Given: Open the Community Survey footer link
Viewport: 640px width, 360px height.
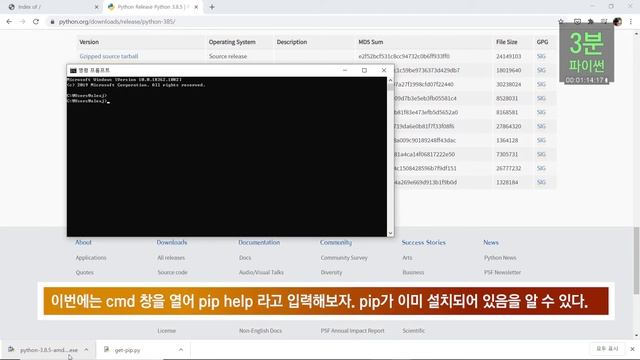Looking at the screenshot, I should pyautogui.click(x=344, y=258).
